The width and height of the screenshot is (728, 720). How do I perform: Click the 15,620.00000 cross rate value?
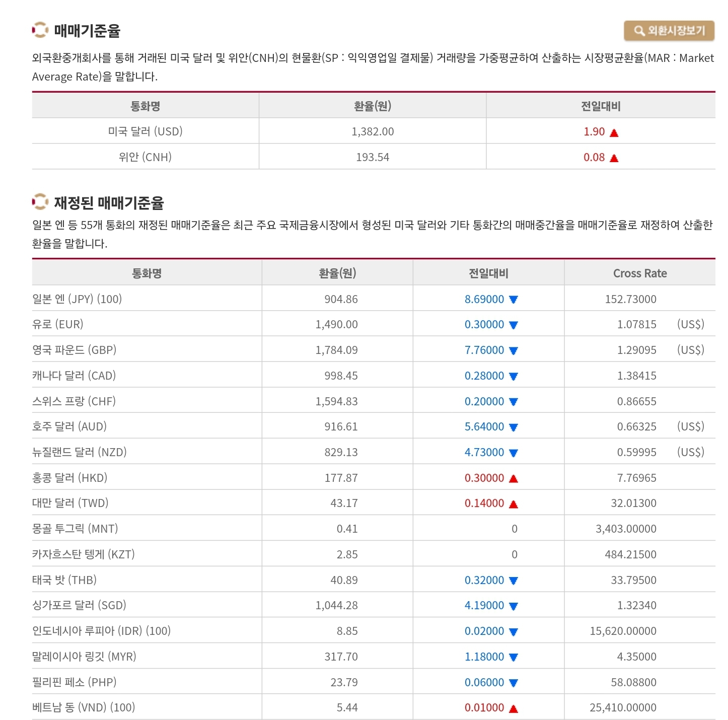[623, 631]
